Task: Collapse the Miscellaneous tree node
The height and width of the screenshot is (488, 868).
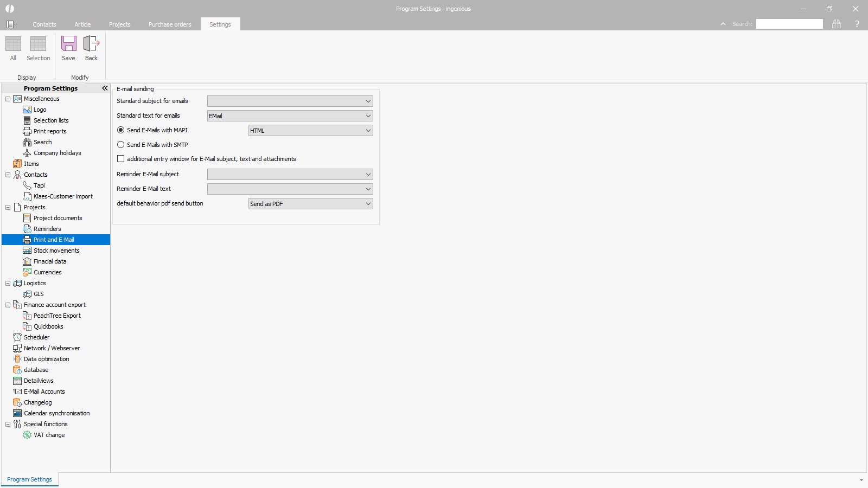Action: (x=8, y=99)
